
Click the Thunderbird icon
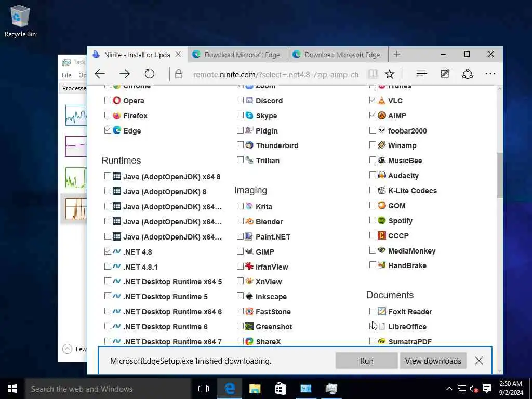249,145
